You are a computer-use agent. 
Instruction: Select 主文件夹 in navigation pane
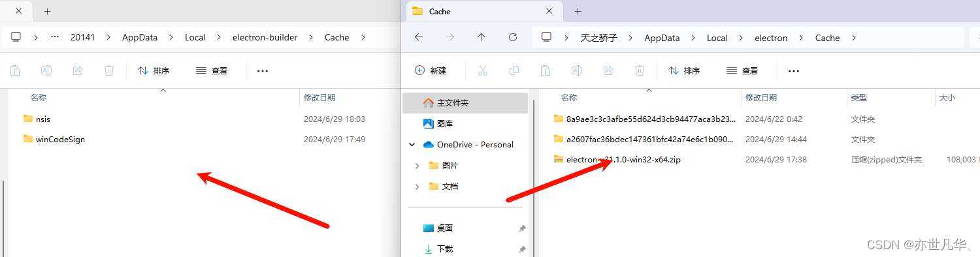tap(465, 103)
